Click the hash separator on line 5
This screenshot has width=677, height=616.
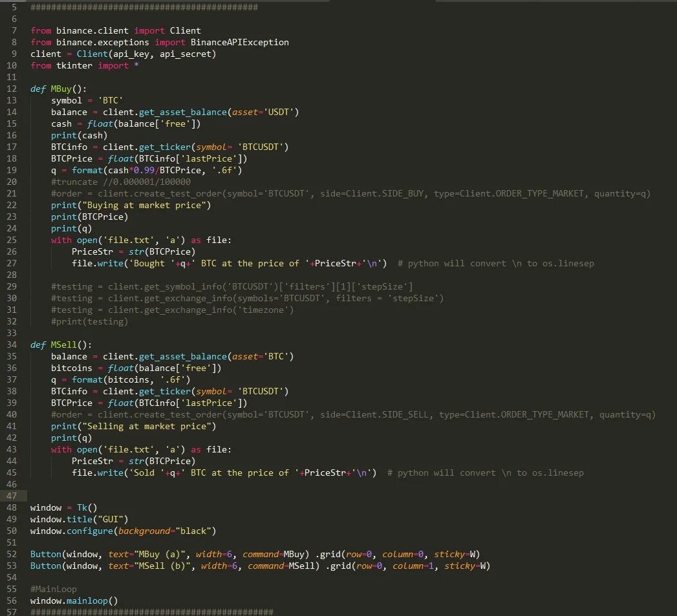144,7
